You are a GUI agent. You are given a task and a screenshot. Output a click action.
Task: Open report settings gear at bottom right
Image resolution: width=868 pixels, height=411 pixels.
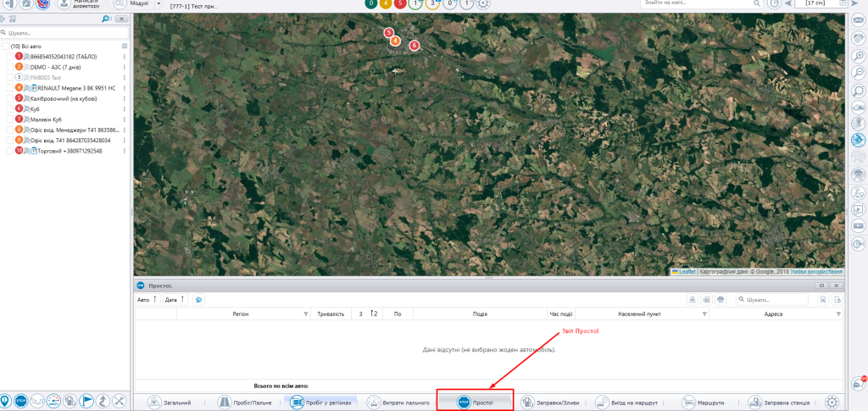[x=832, y=403]
